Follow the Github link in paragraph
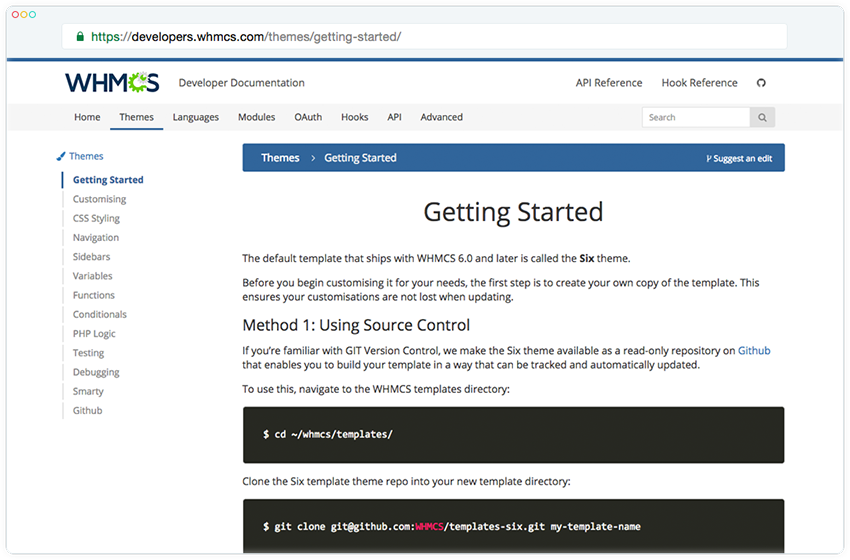The width and height of the screenshot is (850, 560). click(754, 351)
